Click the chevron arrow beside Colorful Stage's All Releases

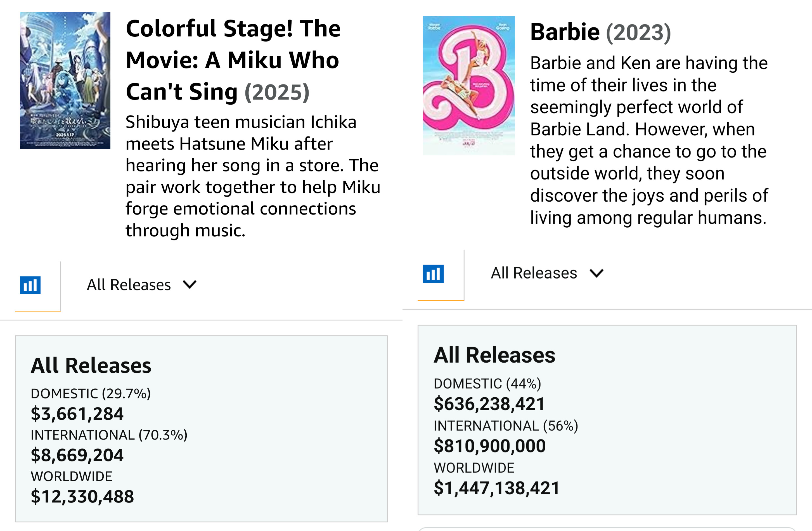point(190,284)
